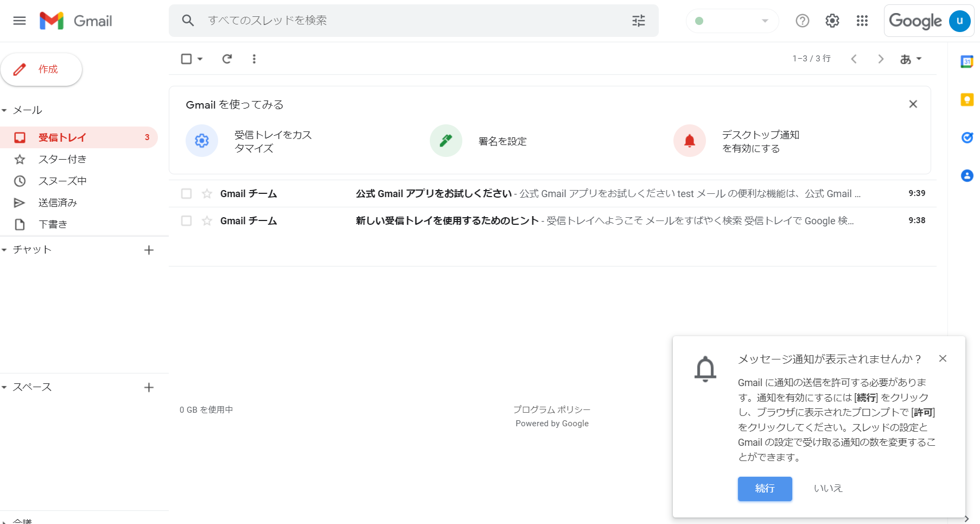Click 受信トレイをカスタマイズ text
This screenshot has height=524, width=980.
(273, 141)
